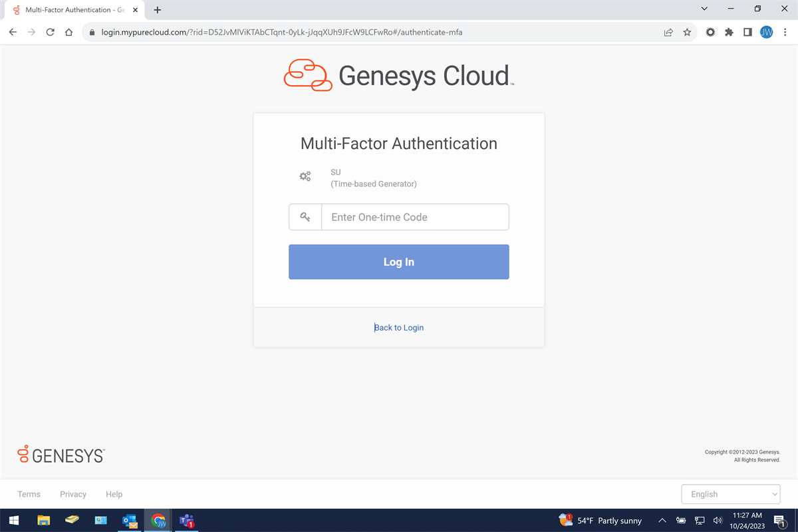Open the Chrome extensions puzzle icon
798x532 pixels.
click(x=729, y=32)
